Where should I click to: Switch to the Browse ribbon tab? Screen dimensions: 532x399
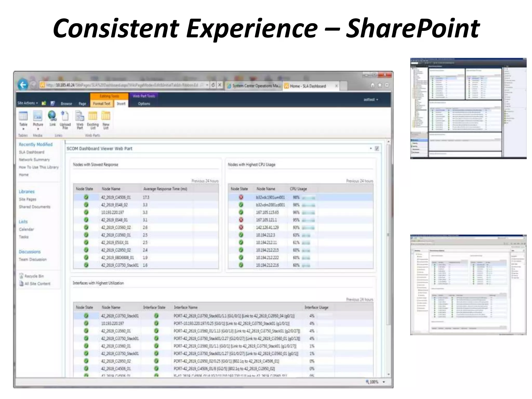(x=66, y=104)
